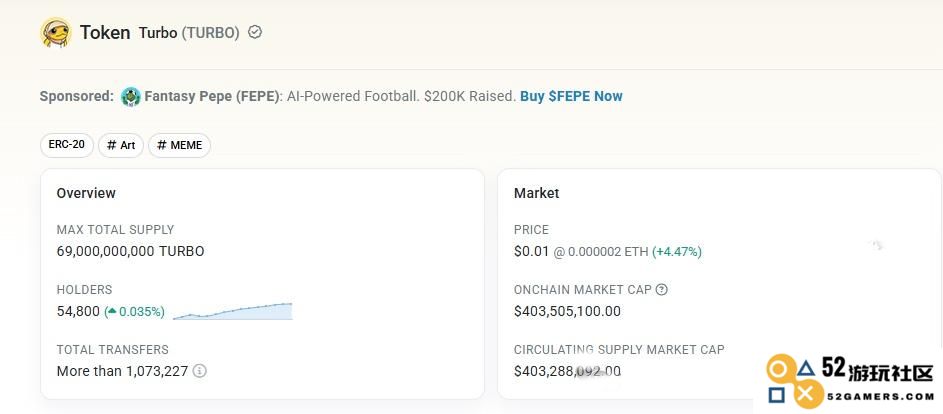Open the Fantasy Pepe (FEPE) sponsored link
This screenshot has height=414, width=943.
pos(213,96)
